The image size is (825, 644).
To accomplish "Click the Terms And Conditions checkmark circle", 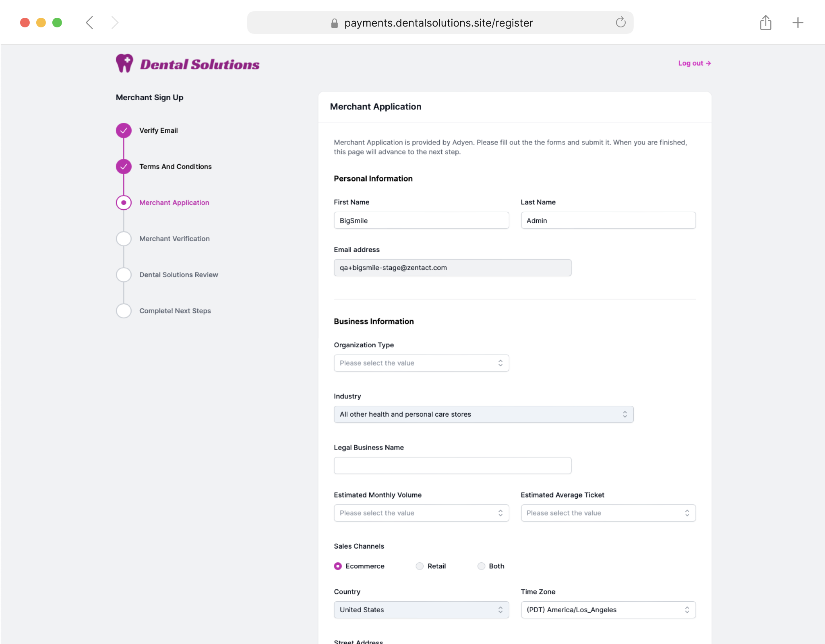I will (124, 167).
